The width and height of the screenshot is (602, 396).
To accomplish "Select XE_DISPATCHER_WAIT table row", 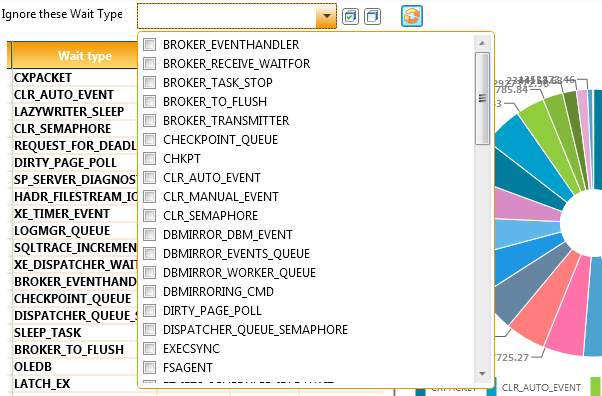I will 75,265.
